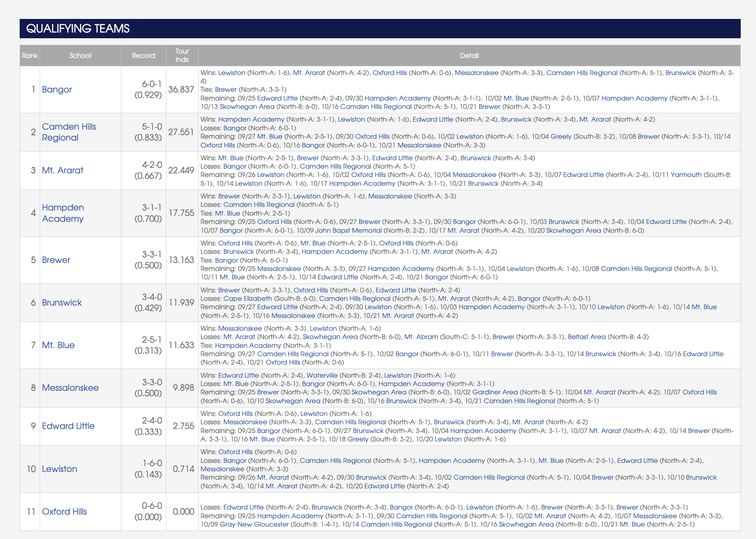Viewport: 756px width, 539px height.
Task: Open the Bangor school link
Action: coord(57,90)
